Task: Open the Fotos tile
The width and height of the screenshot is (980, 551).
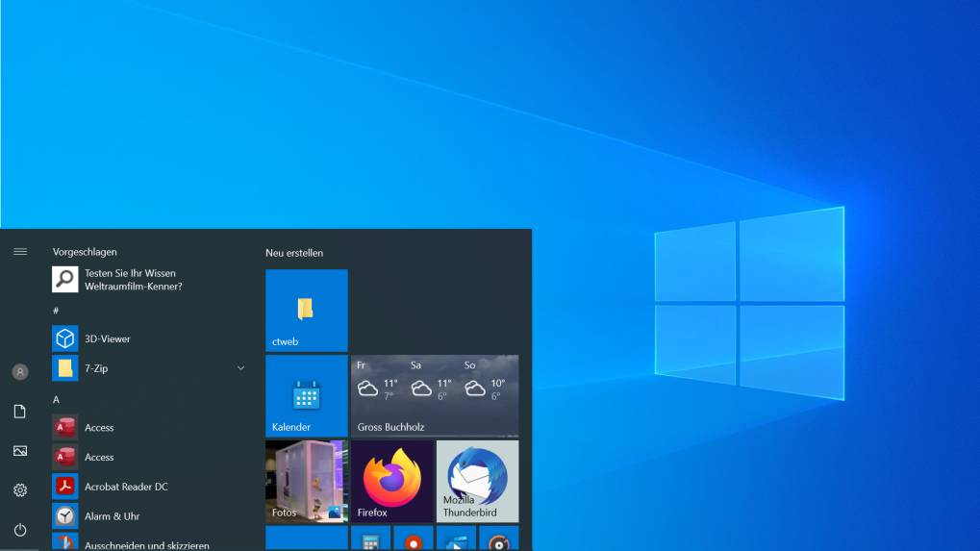Action: (306, 482)
